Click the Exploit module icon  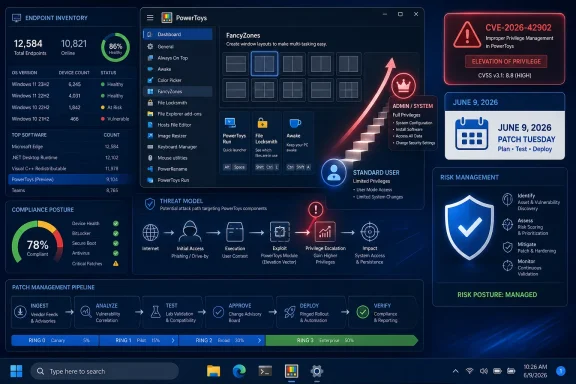tap(280, 232)
